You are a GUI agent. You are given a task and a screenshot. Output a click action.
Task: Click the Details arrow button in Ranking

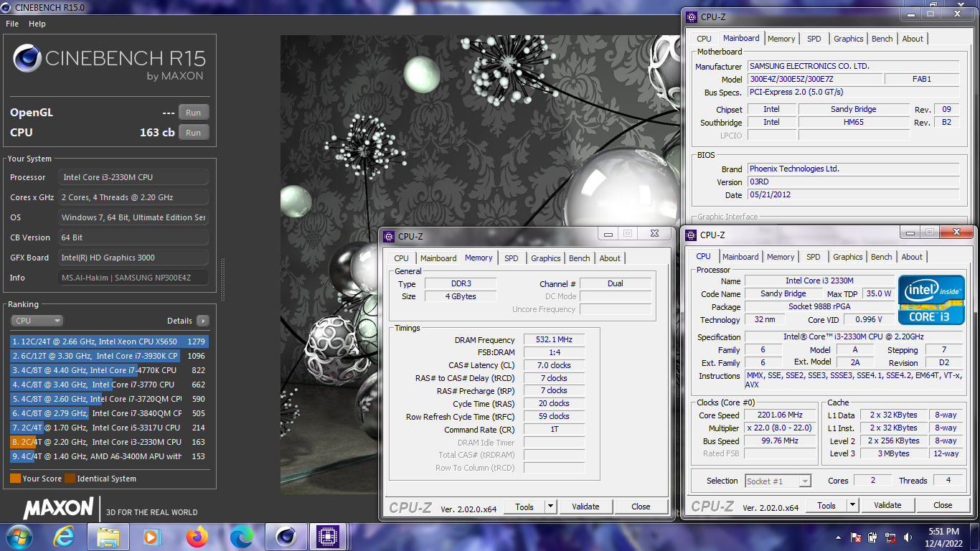[203, 321]
